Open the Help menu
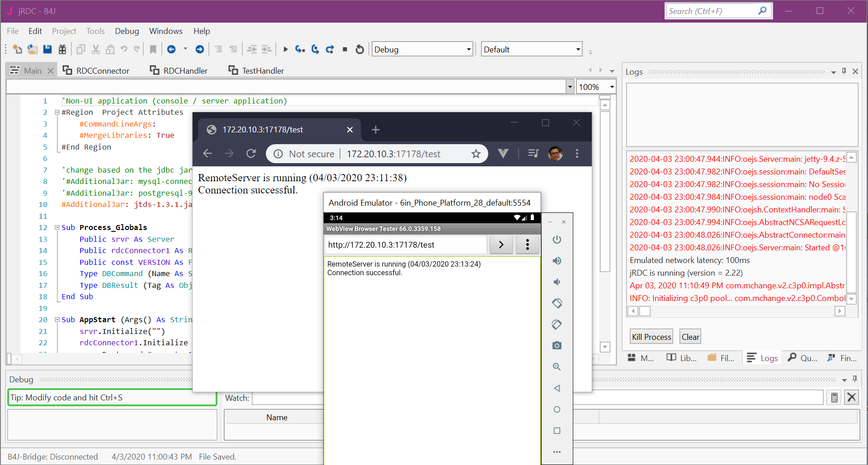This screenshot has width=868, height=465. point(202,31)
